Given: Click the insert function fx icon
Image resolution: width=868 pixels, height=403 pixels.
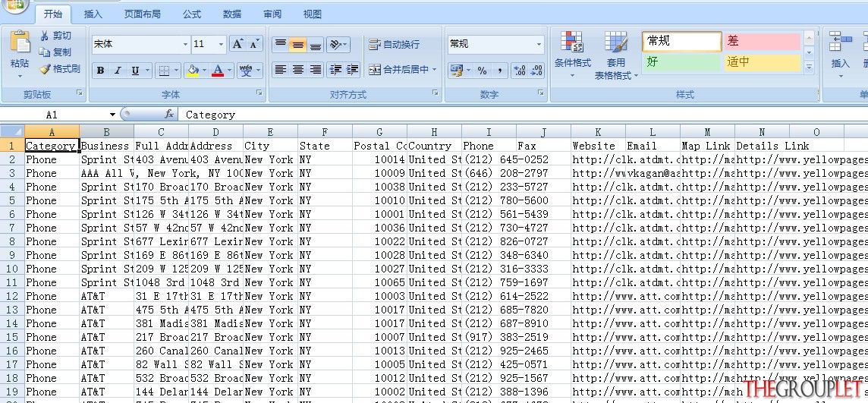Looking at the screenshot, I should [169, 115].
